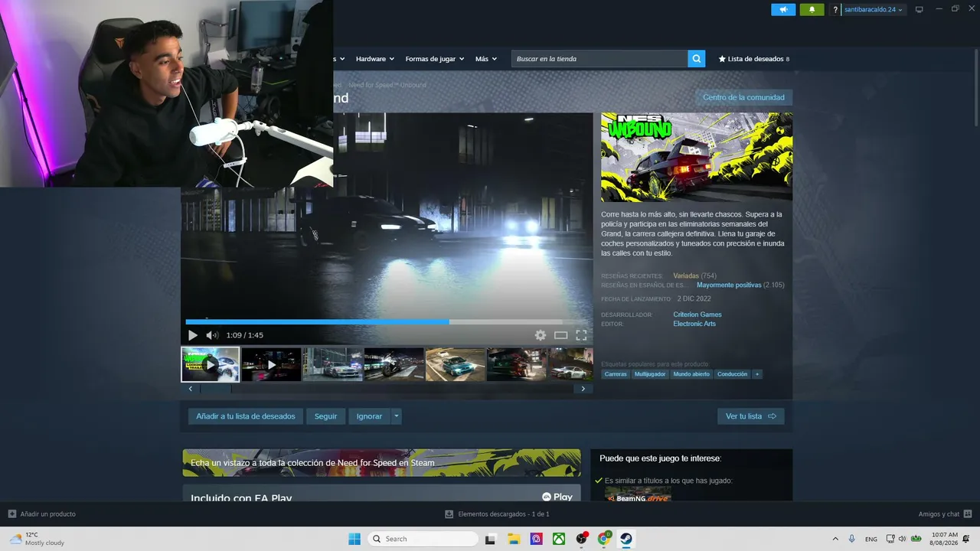Click the download icon beside Elementos descargados

[449, 514]
